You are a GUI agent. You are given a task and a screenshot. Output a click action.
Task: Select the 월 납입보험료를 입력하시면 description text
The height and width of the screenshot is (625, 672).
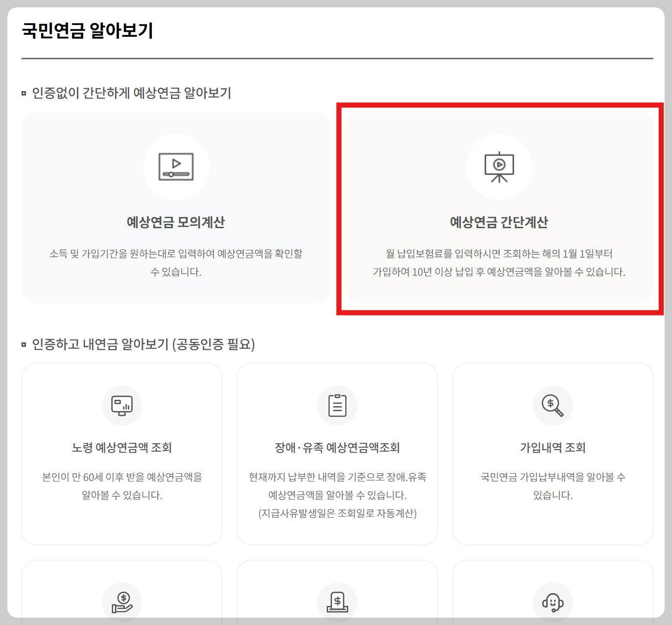pyautogui.click(x=499, y=263)
